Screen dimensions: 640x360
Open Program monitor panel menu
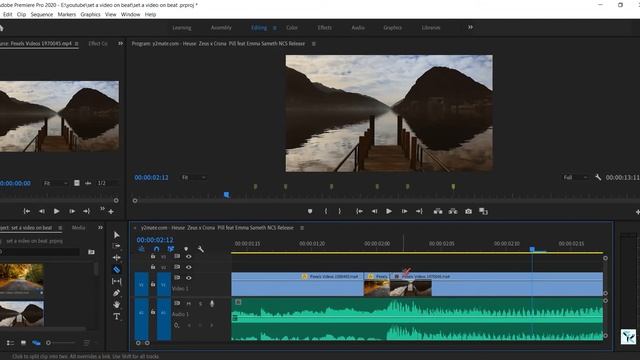pyautogui.click(x=313, y=44)
